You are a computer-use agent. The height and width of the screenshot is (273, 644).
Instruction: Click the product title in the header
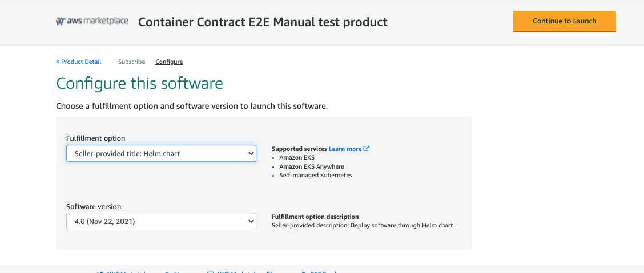[263, 22]
